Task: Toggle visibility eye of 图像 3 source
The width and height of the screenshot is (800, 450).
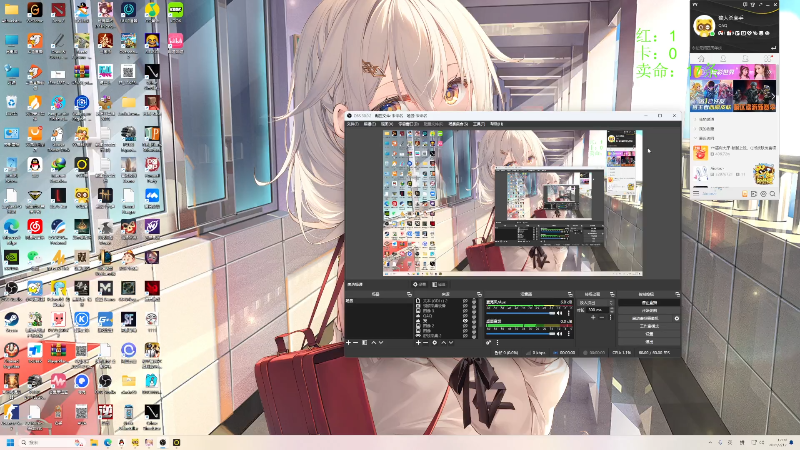Action: click(465, 311)
